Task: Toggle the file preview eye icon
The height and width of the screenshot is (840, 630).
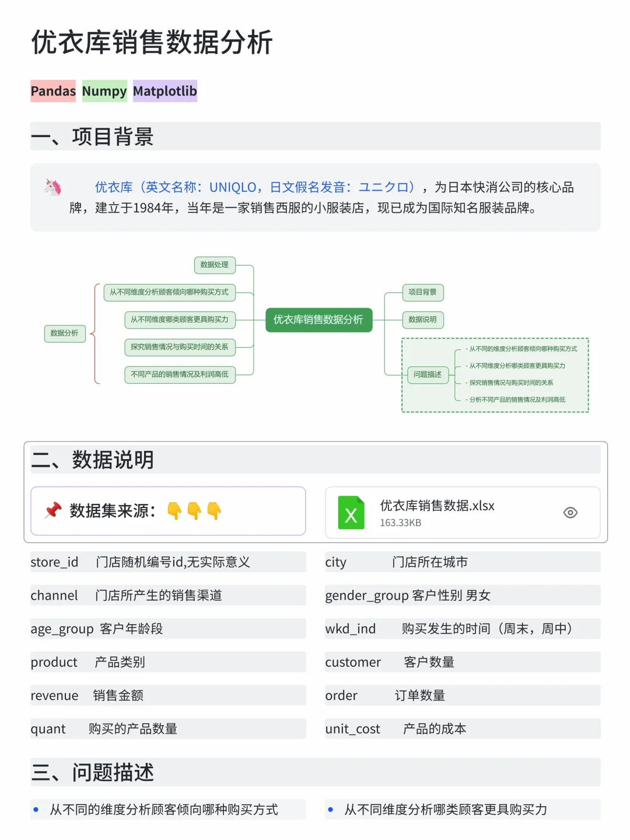Action: click(x=570, y=512)
